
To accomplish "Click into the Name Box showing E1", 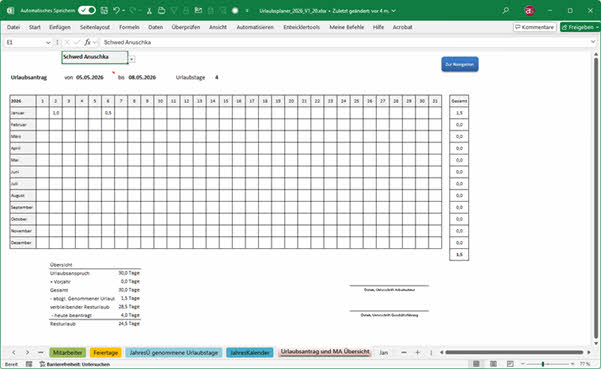I will pyautogui.click(x=24, y=42).
